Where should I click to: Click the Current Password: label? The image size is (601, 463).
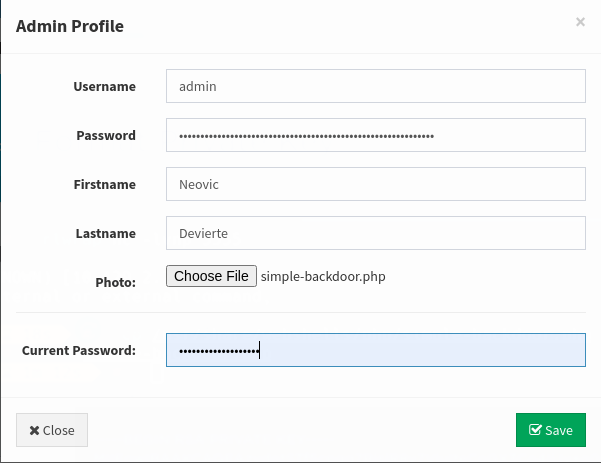point(78,351)
